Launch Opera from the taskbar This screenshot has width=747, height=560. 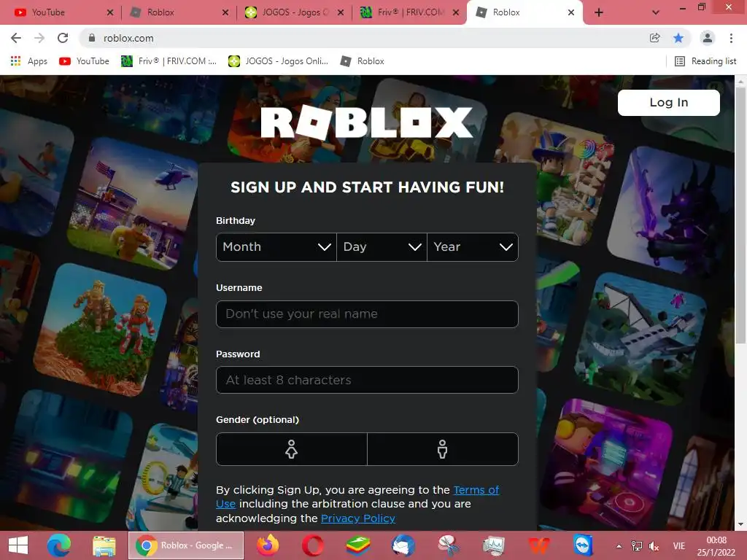coord(312,545)
